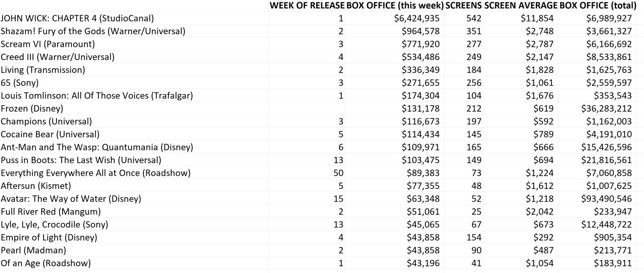Click the WEEK OF RELEASE column header

(x=307, y=5)
